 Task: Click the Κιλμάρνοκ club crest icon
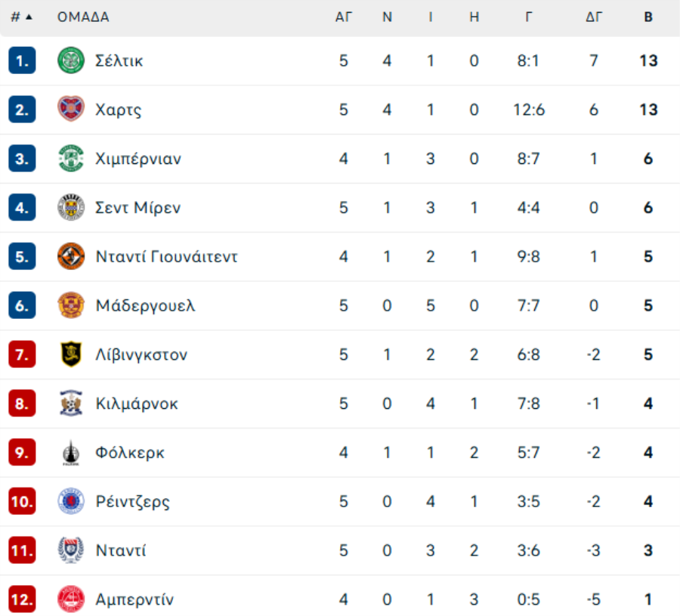(x=71, y=404)
